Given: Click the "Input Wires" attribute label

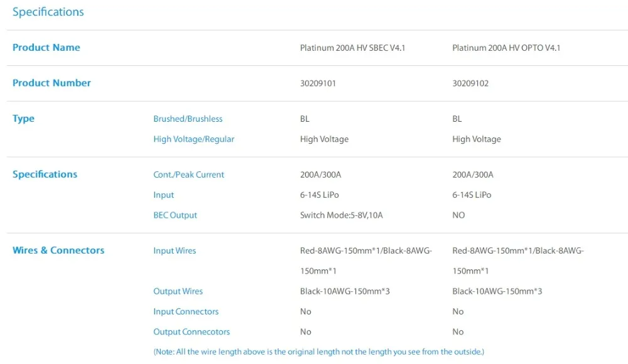Looking at the screenshot, I should [175, 250].
